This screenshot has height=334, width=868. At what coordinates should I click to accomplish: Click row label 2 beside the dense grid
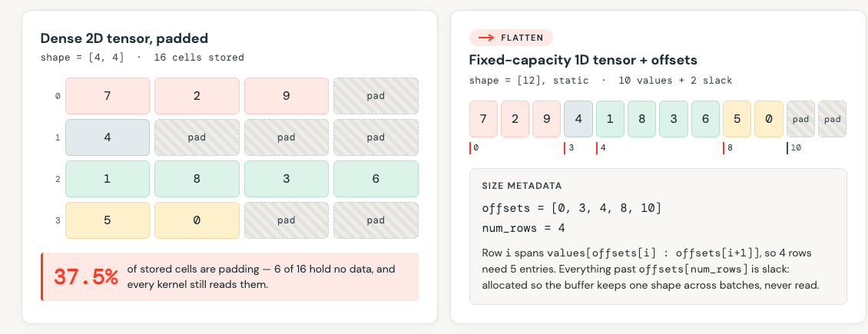click(x=58, y=179)
